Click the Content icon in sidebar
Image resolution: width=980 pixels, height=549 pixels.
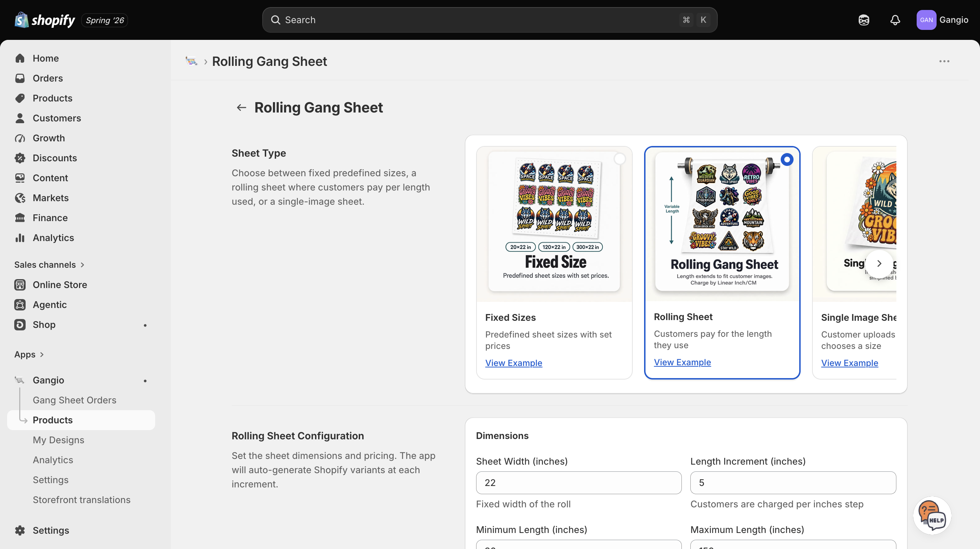(20, 178)
